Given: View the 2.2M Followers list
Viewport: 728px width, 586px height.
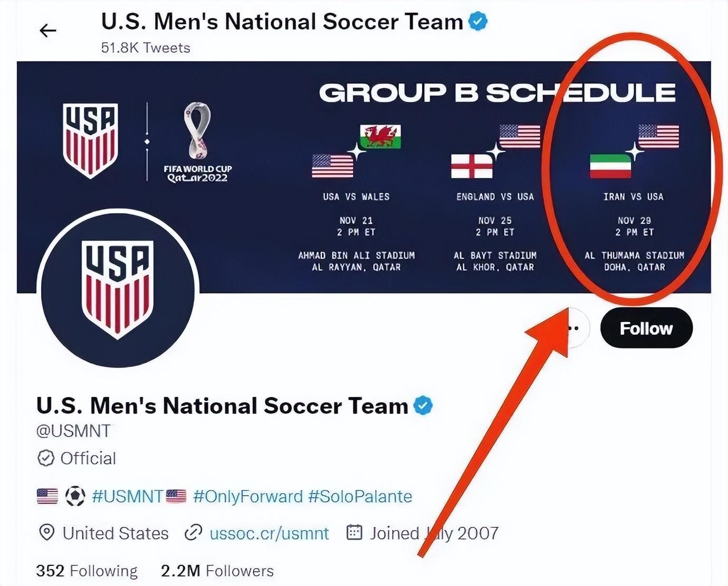Looking at the screenshot, I should pos(217,571).
